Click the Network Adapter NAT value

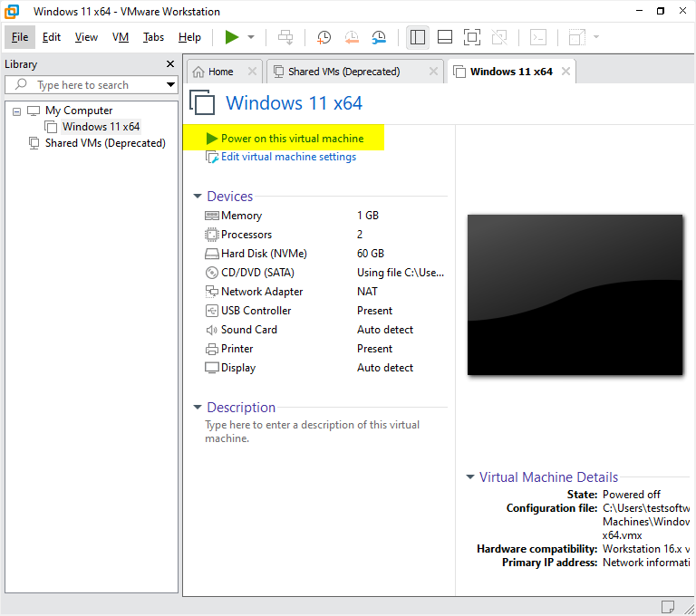(367, 292)
